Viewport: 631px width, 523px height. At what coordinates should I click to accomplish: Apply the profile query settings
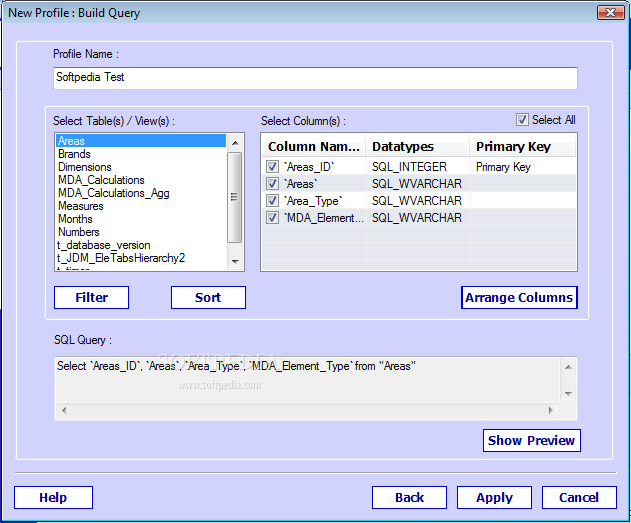(x=494, y=497)
